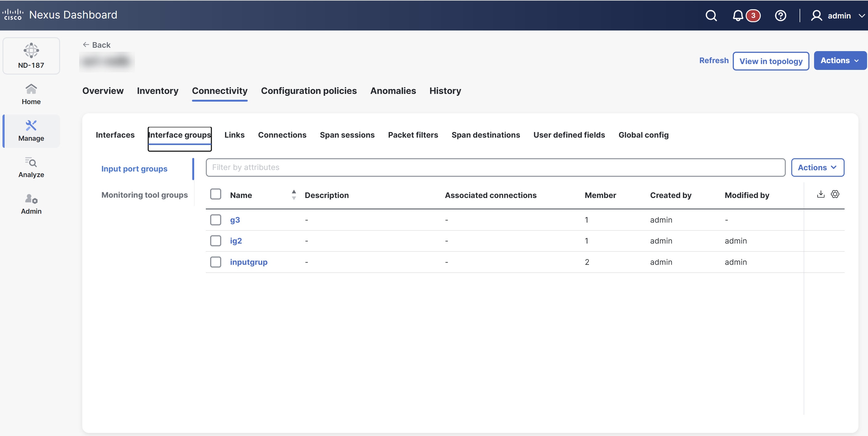Switch to the Anomalies tab
The width and height of the screenshot is (868, 436).
click(393, 91)
